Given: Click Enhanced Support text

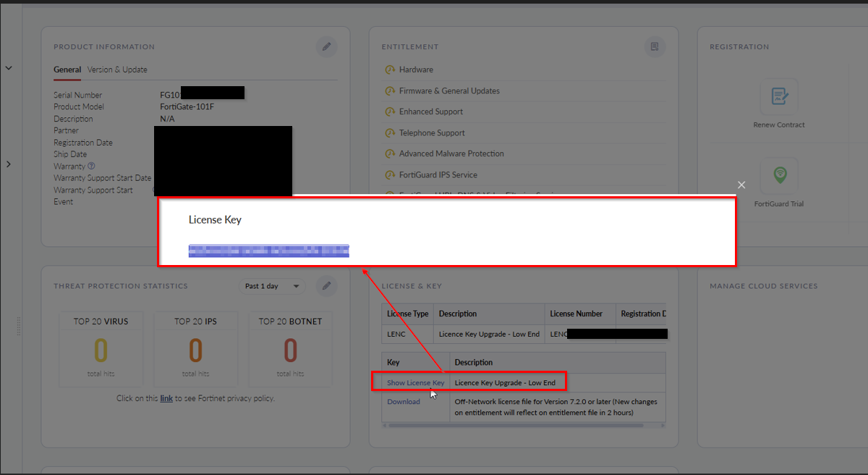Looking at the screenshot, I should point(431,112).
